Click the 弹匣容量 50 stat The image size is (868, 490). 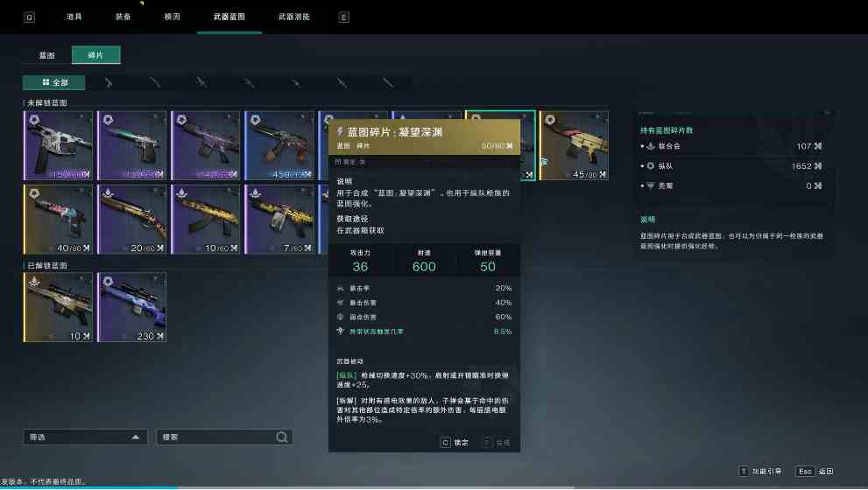coord(488,261)
